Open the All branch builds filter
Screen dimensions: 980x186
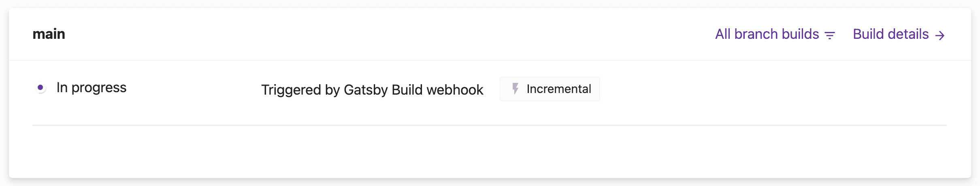pyautogui.click(x=767, y=34)
